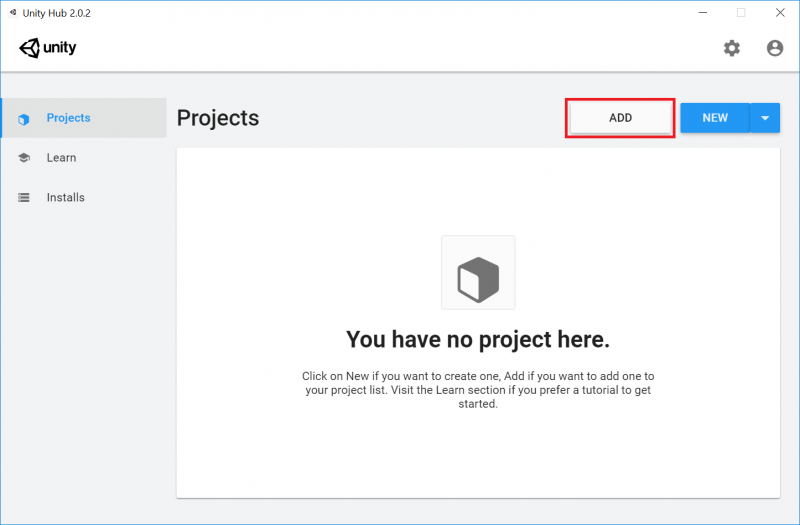Click the Installs list icon
This screenshot has width=800, height=525.
tap(23, 197)
